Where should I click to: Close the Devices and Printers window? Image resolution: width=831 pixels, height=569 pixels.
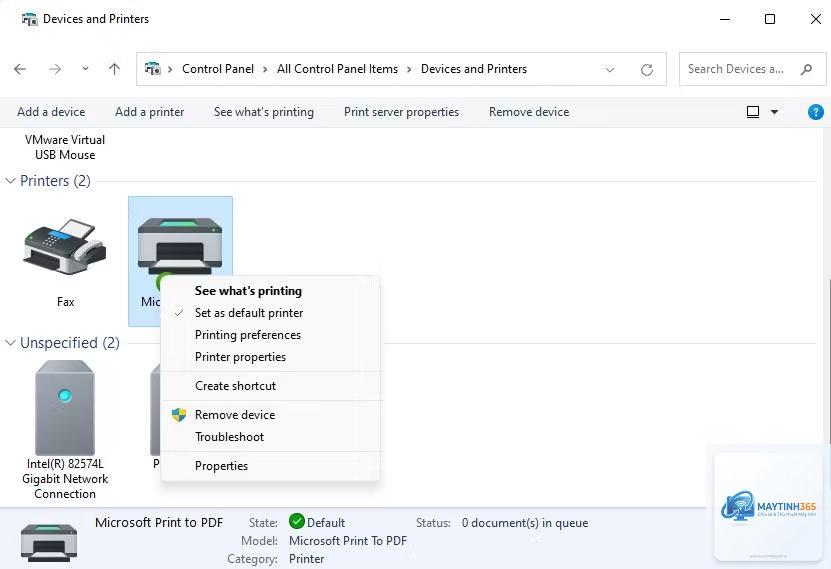coord(816,19)
